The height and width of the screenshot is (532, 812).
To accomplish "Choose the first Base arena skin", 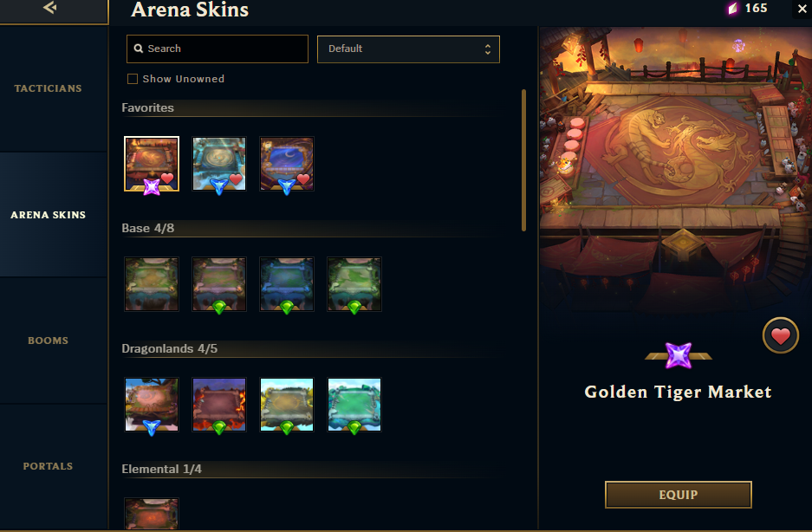I will coord(152,284).
